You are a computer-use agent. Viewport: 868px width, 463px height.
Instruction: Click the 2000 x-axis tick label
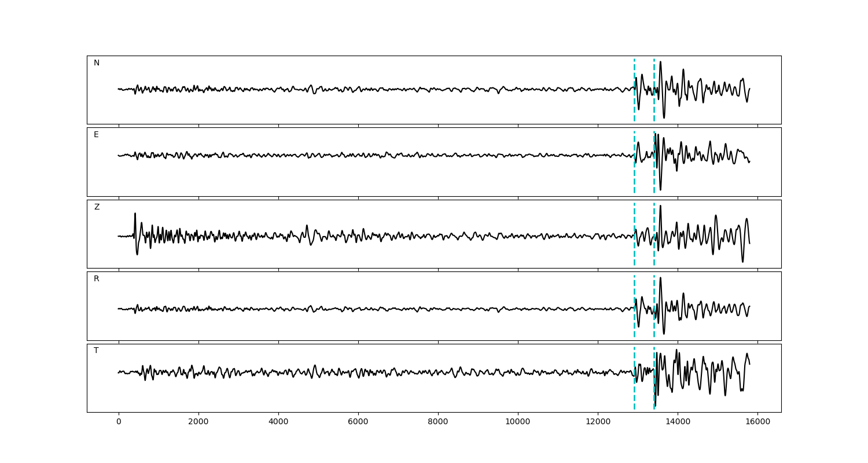(x=198, y=422)
